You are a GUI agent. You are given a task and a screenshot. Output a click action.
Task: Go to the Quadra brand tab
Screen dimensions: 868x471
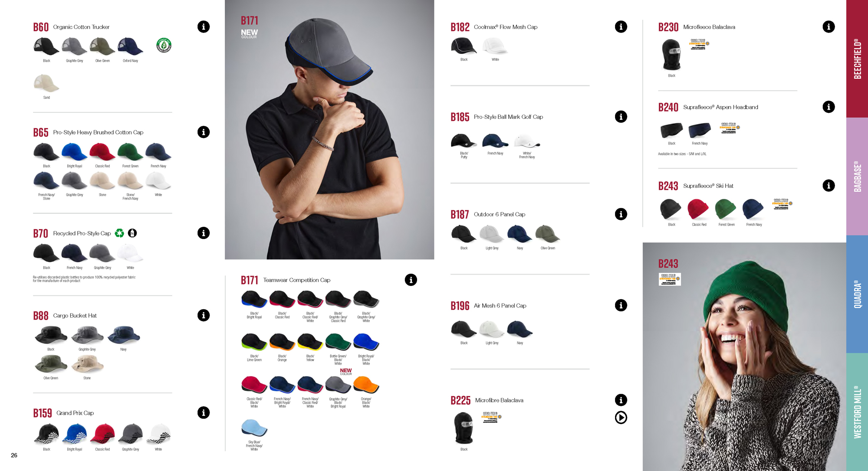857,294
